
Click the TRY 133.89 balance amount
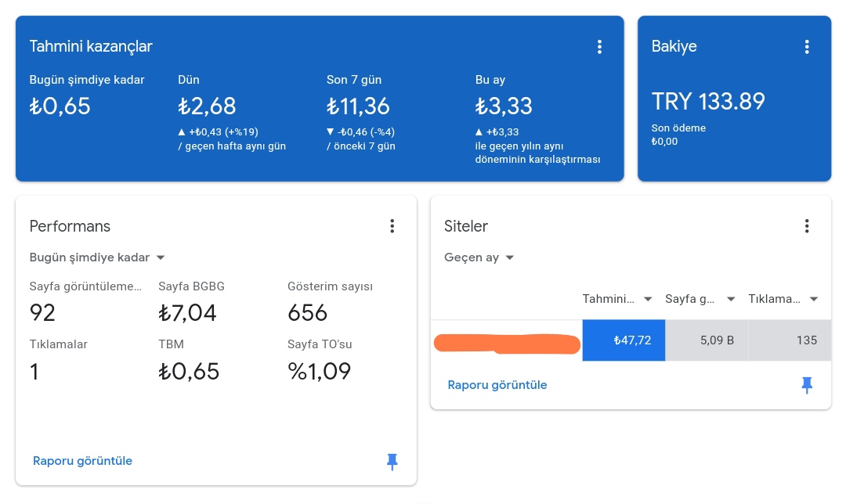click(708, 101)
